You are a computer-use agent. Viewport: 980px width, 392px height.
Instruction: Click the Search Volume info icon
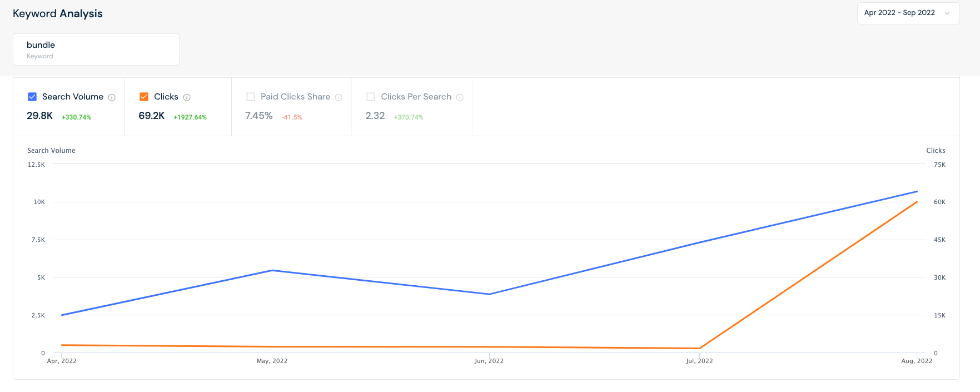(x=112, y=97)
